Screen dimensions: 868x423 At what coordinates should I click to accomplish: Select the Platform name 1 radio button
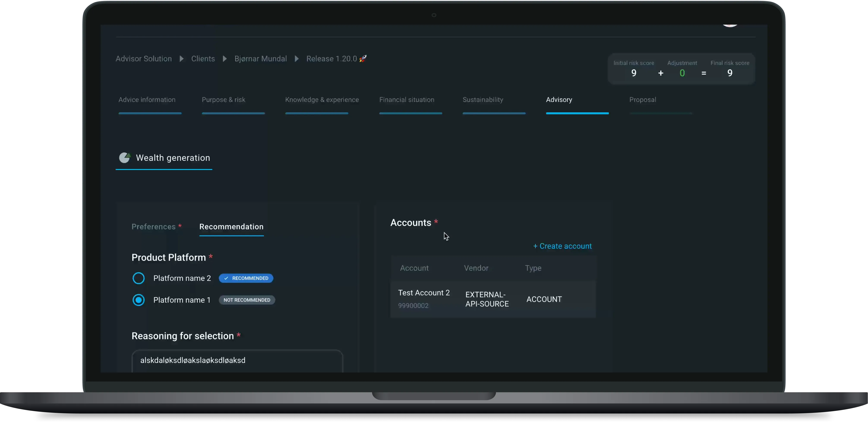tap(139, 300)
